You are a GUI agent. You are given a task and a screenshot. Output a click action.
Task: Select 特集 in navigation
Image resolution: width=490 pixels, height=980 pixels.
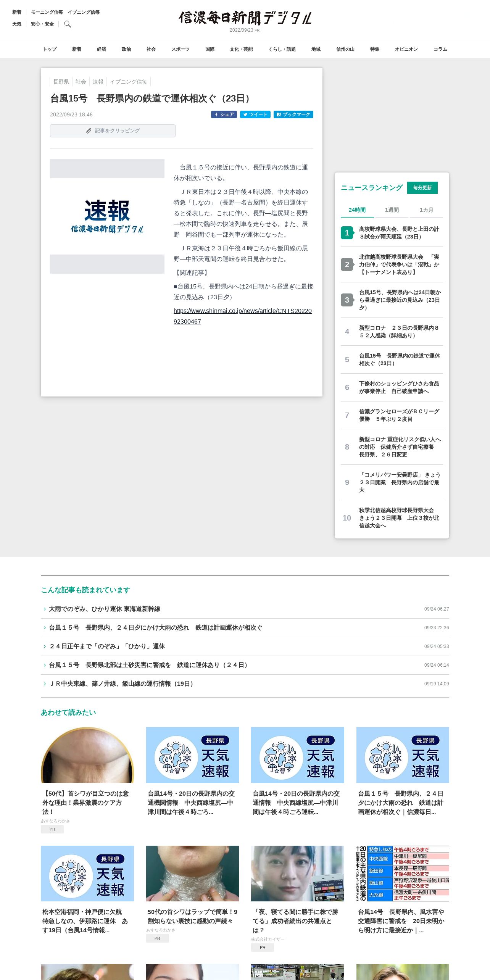point(375,49)
